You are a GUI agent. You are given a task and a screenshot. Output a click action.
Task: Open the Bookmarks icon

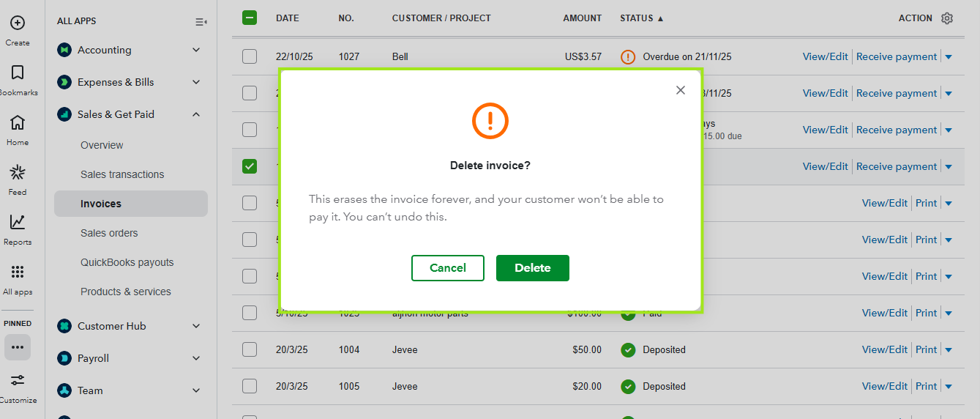[x=18, y=73]
